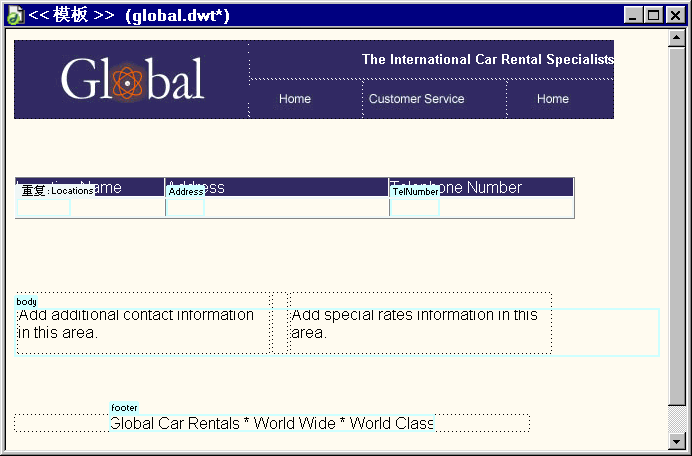The height and width of the screenshot is (456, 692).
Task: Click the Address column header
Action: click(x=277, y=187)
